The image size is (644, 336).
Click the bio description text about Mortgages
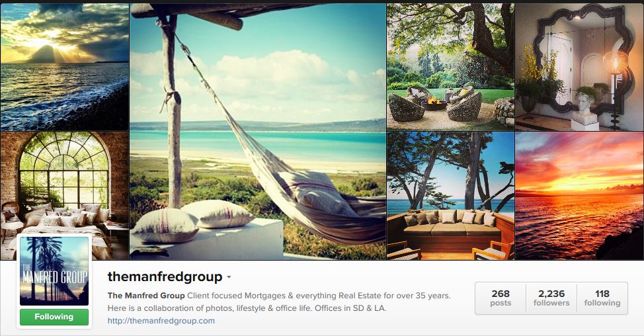coord(279,302)
